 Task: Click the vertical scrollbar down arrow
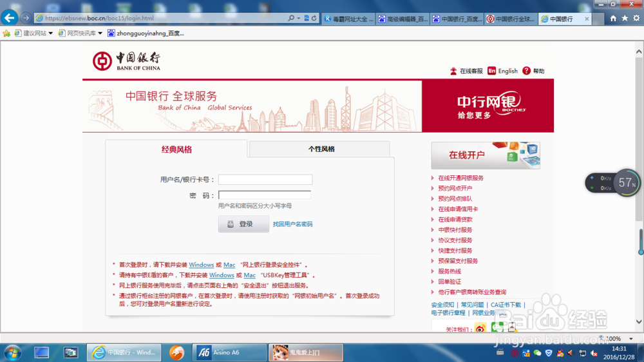(x=639, y=321)
